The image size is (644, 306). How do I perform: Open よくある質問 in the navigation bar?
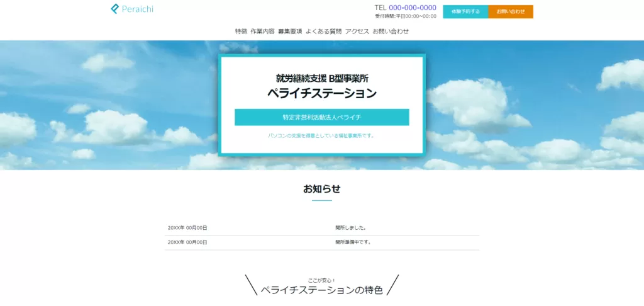tap(323, 31)
